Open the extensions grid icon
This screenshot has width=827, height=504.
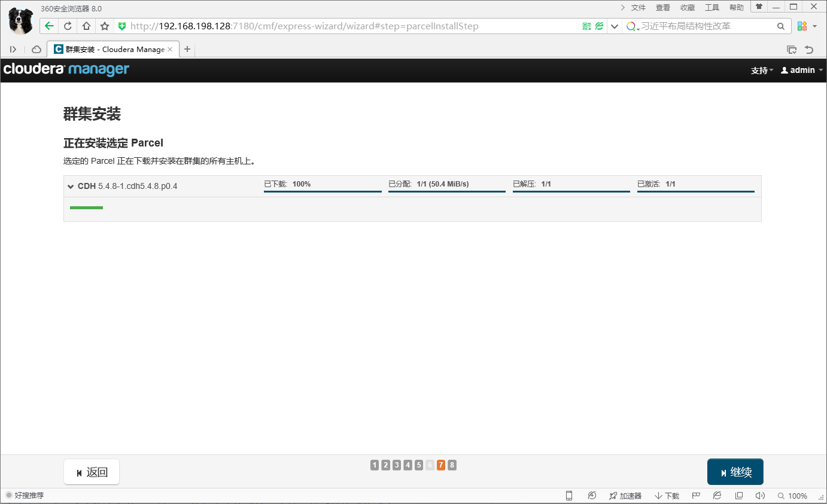coord(802,26)
